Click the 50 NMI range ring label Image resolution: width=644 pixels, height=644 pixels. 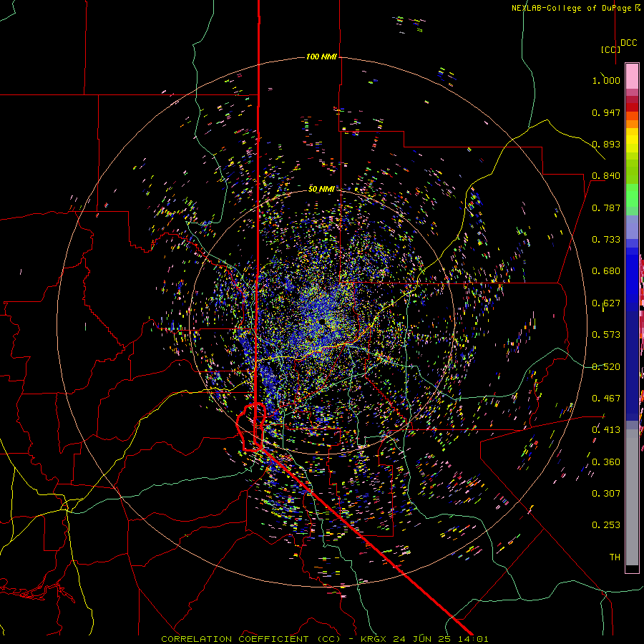pos(321,189)
